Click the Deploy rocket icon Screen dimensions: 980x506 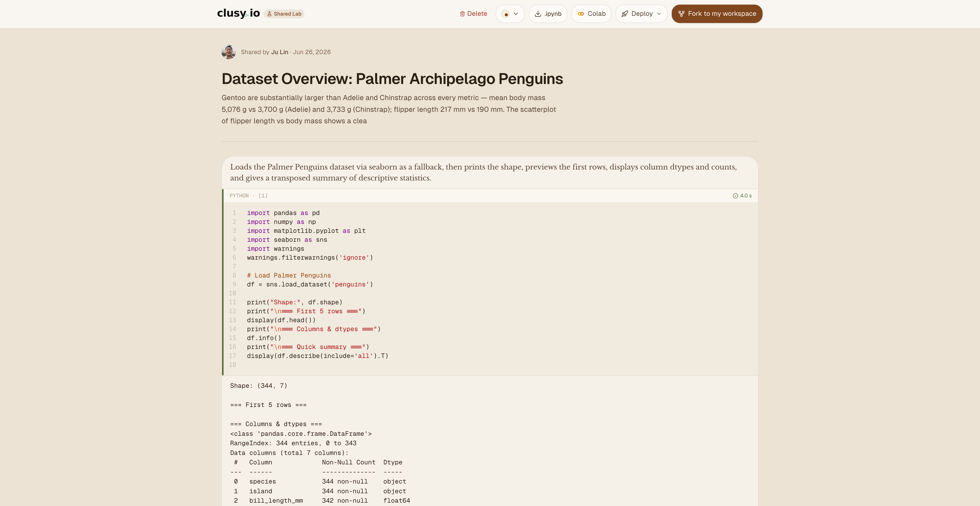pos(625,14)
